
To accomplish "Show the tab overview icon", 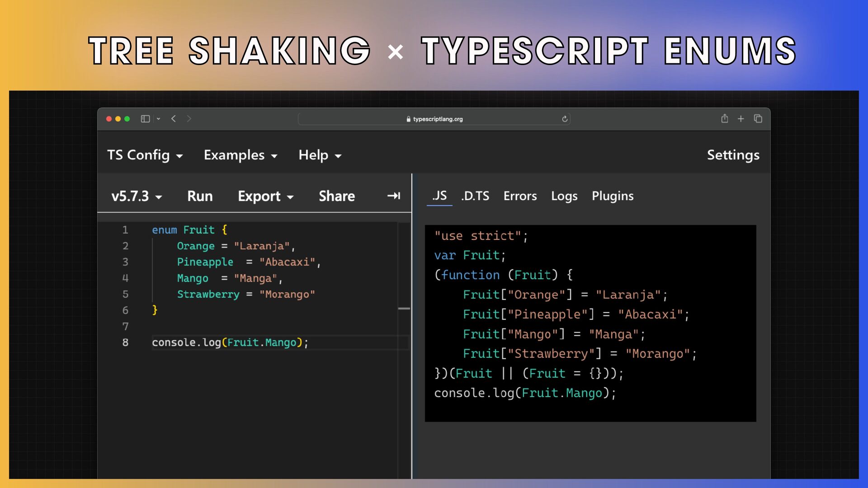I will click(x=758, y=118).
